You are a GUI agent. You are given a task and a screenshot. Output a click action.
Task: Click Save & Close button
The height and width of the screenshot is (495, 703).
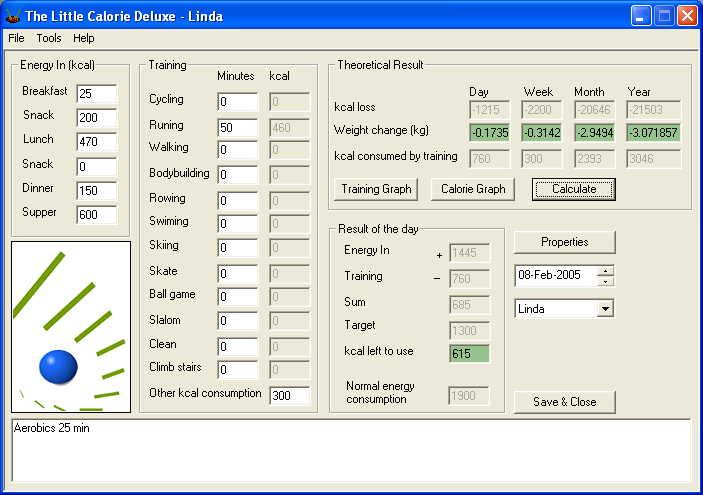[564, 402]
